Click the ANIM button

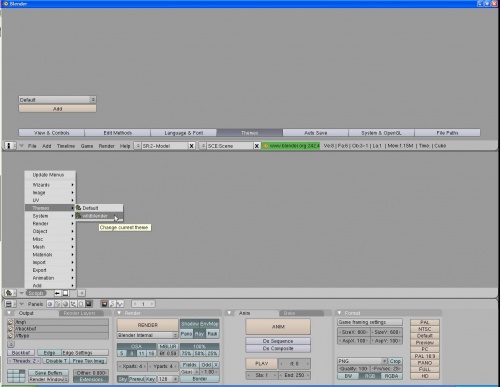[278, 327]
